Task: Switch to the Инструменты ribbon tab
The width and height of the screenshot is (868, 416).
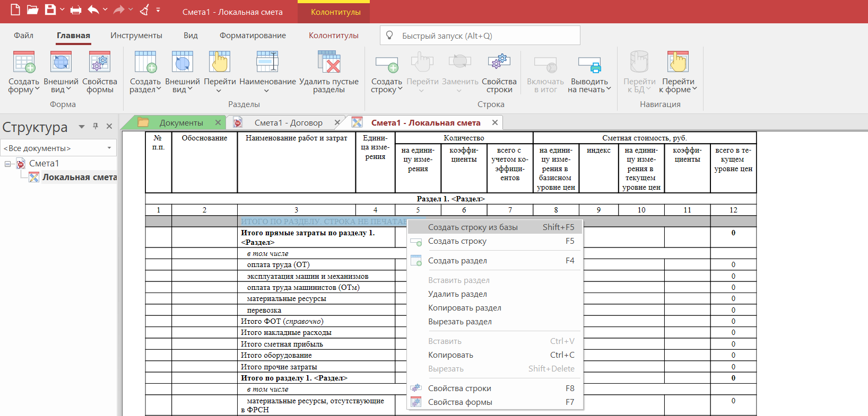Action: point(136,36)
